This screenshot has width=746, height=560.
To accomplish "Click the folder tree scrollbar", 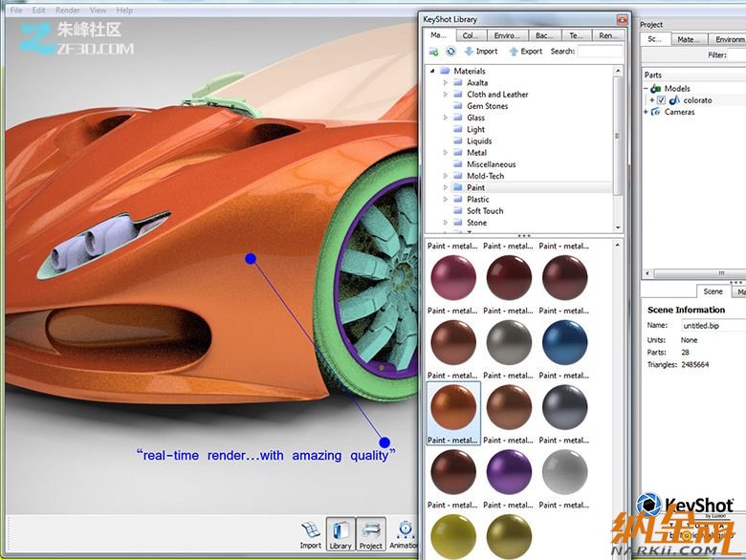I will coord(618,136).
